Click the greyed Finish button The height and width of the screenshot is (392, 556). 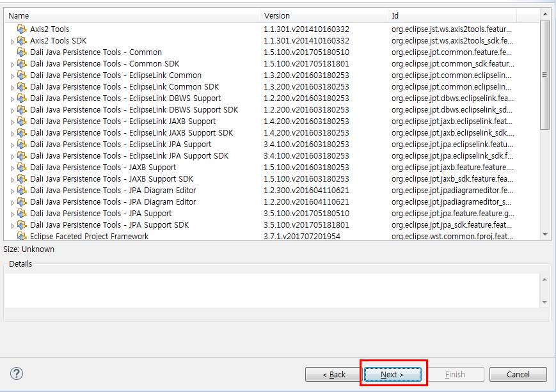point(456,374)
